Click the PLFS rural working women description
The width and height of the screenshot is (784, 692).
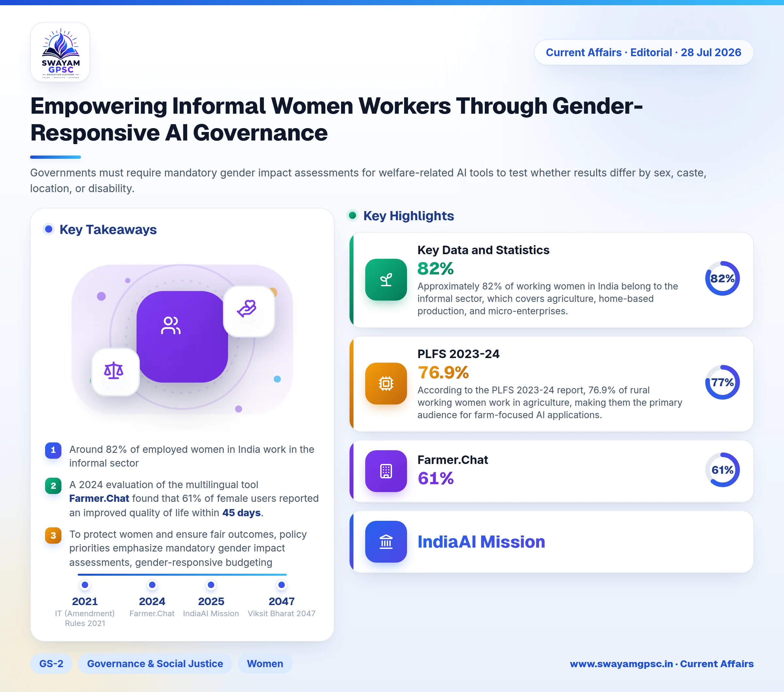click(x=550, y=403)
